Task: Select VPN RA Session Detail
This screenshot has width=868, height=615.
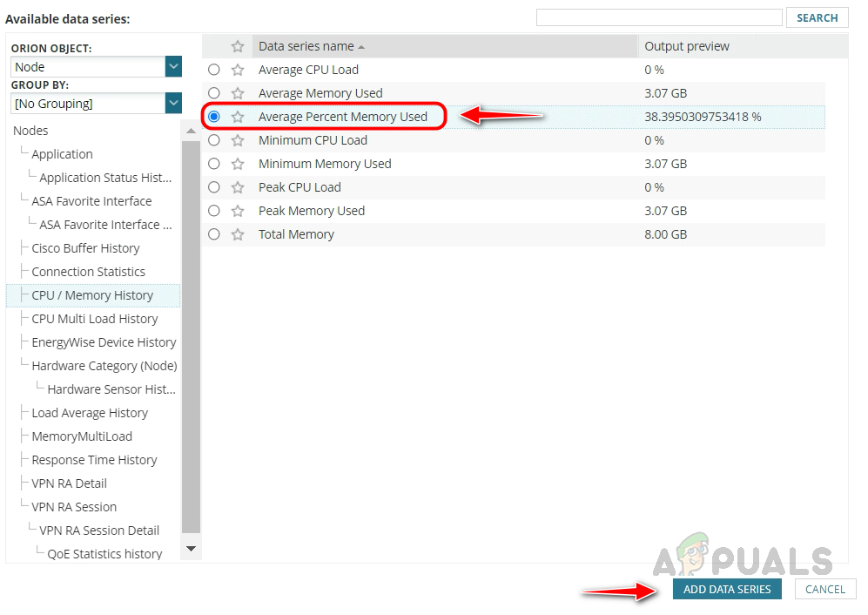Action: click(x=99, y=531)
